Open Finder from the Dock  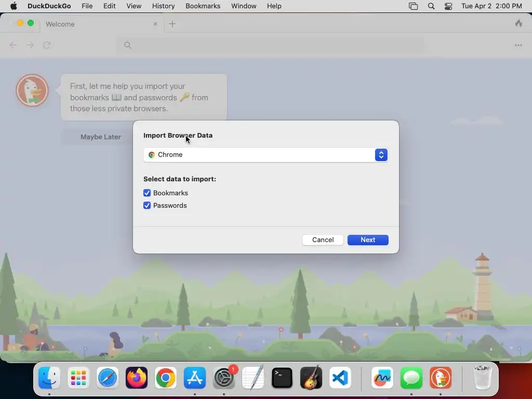click(x=49, y=378)
